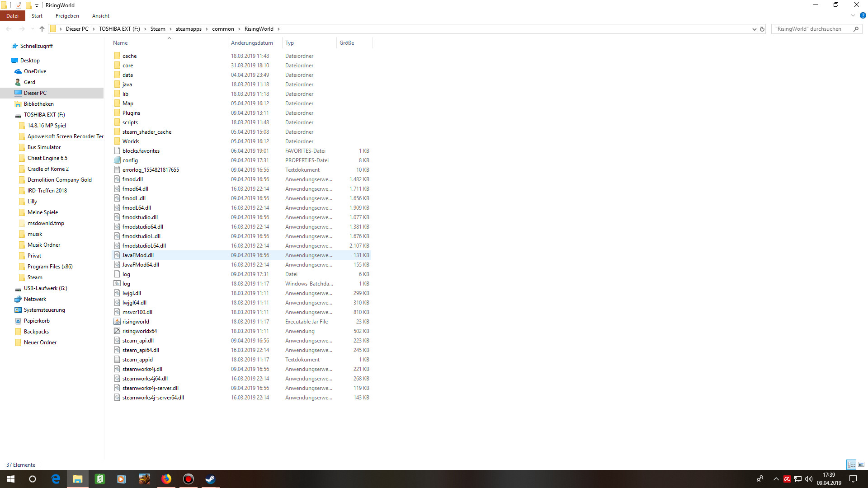Screen dimensions: 868x488
Task: Click the refresh button in address bar
Action: [x=762, y=29]
